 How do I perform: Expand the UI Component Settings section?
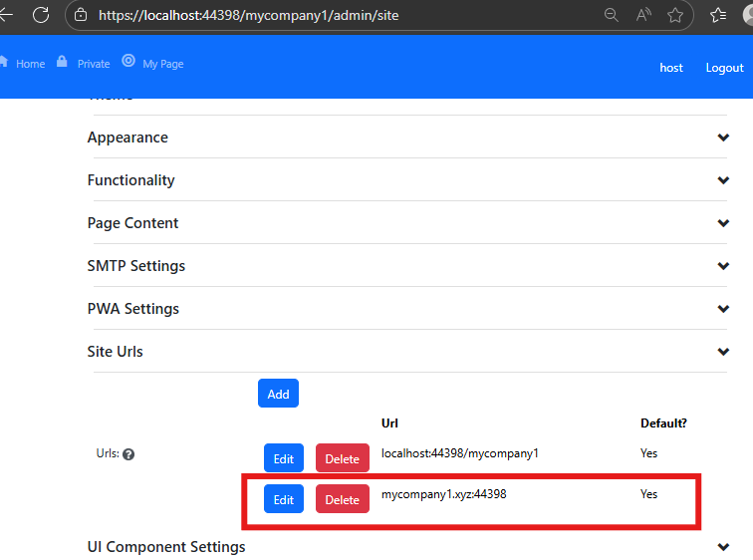723,547
